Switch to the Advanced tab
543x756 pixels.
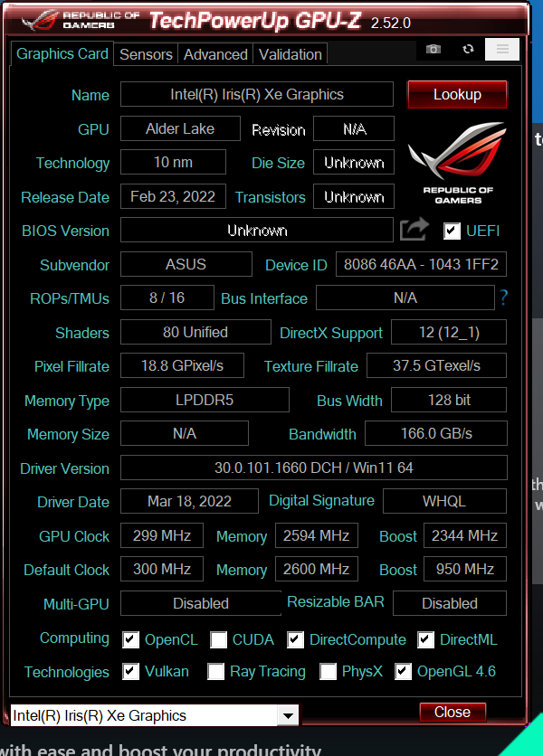(x=215, y=54)
